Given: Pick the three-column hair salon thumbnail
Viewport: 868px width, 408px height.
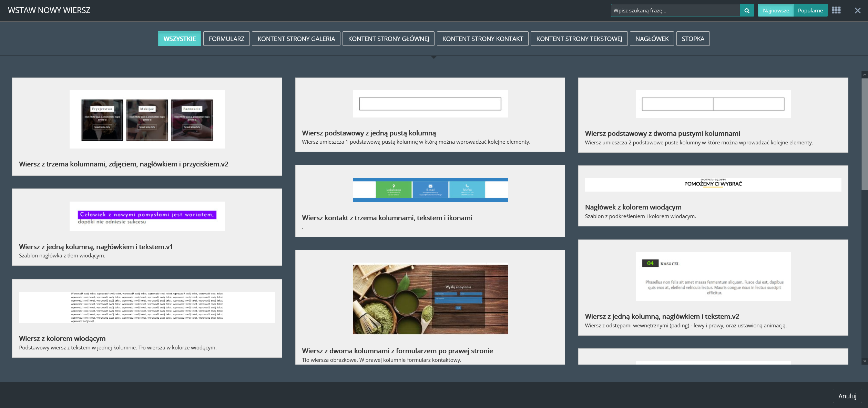Looking at the screenshot, I should 147,120.
